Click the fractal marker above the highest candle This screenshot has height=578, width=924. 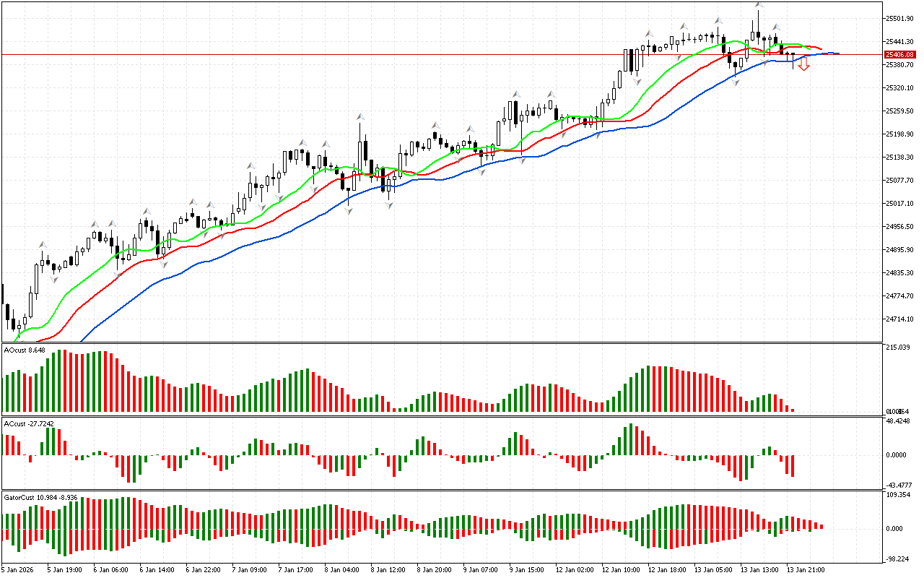point(759,6)
